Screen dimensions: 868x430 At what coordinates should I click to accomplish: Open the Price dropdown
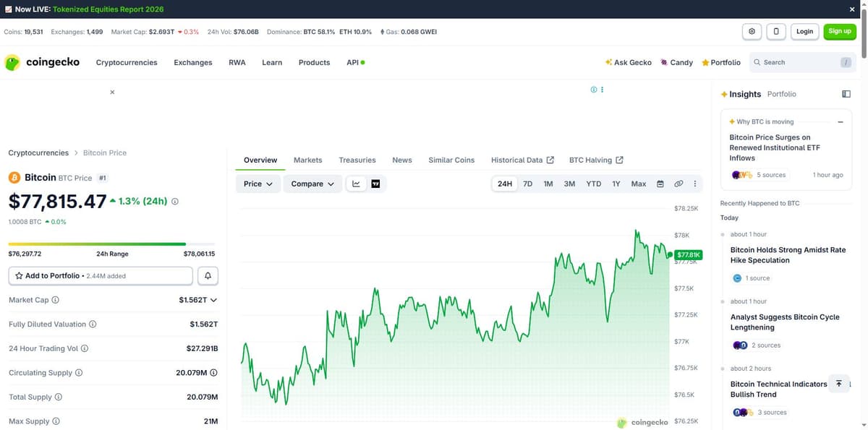tap(258, 184)
